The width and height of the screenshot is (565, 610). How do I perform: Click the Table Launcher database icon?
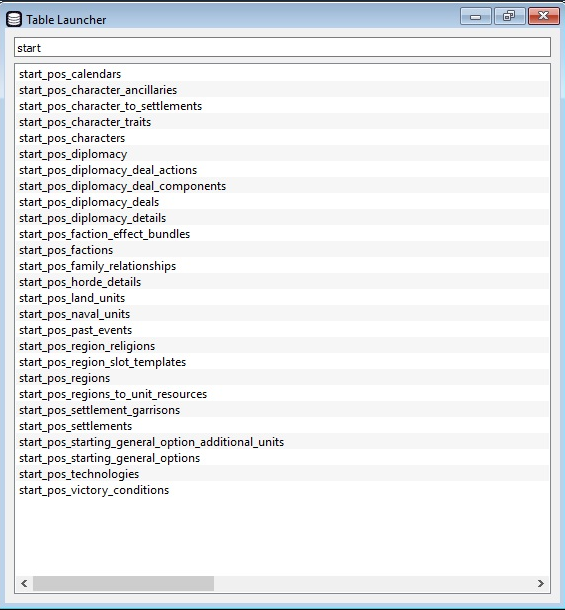click(14, 19)
